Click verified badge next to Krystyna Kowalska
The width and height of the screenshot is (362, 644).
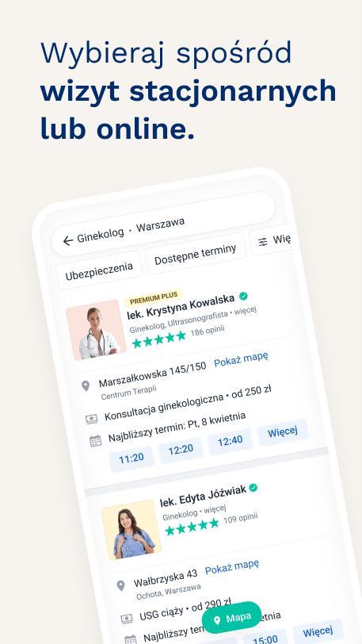(243, 296)
